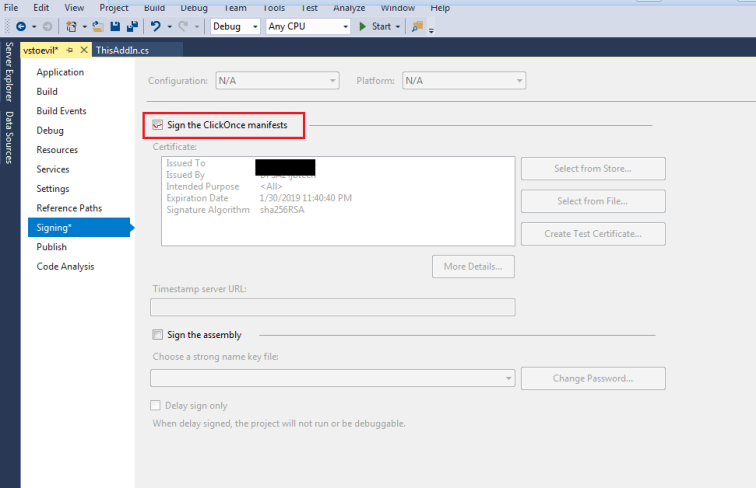
Task: Open the Tools menu
Action: (274, 8)
